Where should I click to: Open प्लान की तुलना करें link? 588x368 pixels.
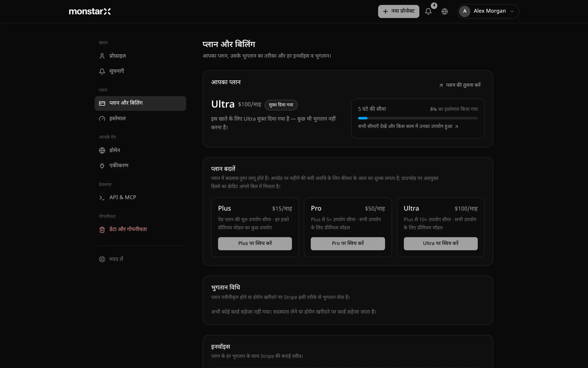point(460,85)
